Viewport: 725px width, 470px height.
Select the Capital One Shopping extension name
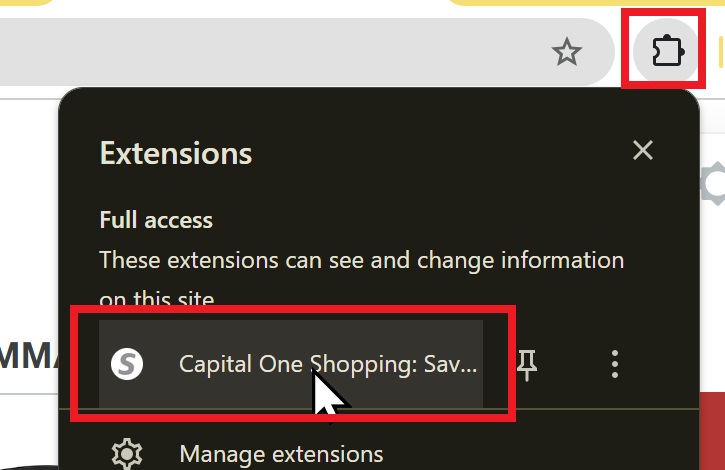328,364
